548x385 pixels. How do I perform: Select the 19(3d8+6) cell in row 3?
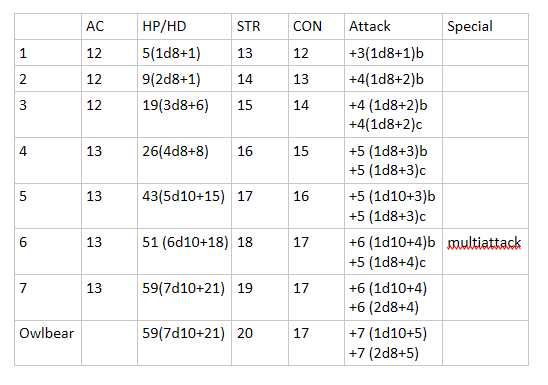point(185,115)
